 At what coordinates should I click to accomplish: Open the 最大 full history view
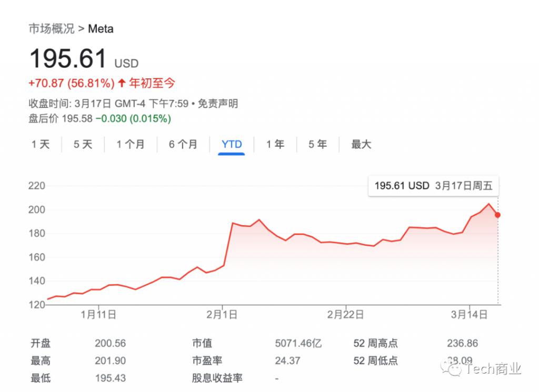(361, 144)
